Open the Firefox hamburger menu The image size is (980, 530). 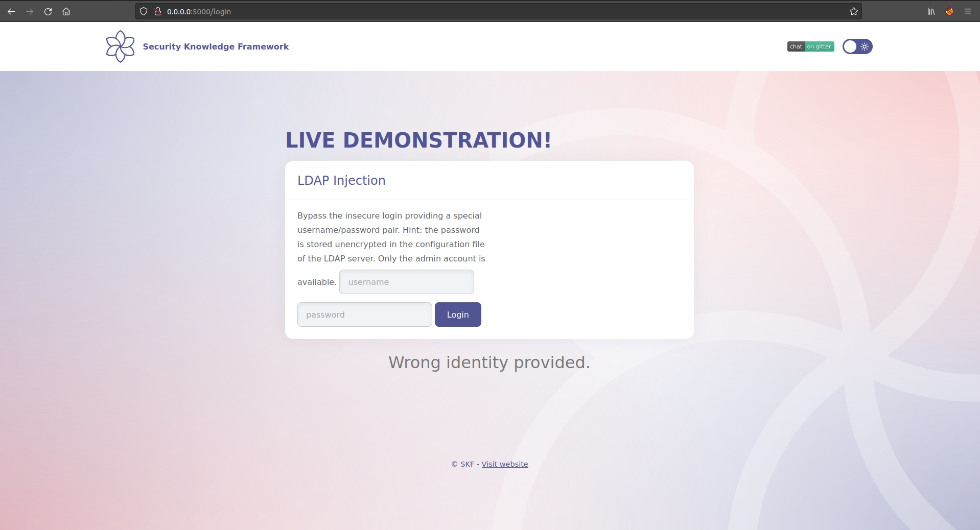(968, 11)
